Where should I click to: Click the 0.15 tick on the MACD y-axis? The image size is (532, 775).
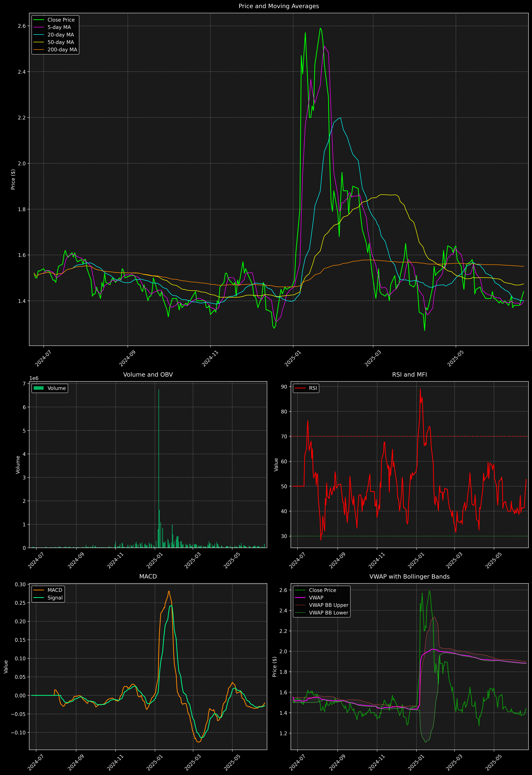[20, 640]
